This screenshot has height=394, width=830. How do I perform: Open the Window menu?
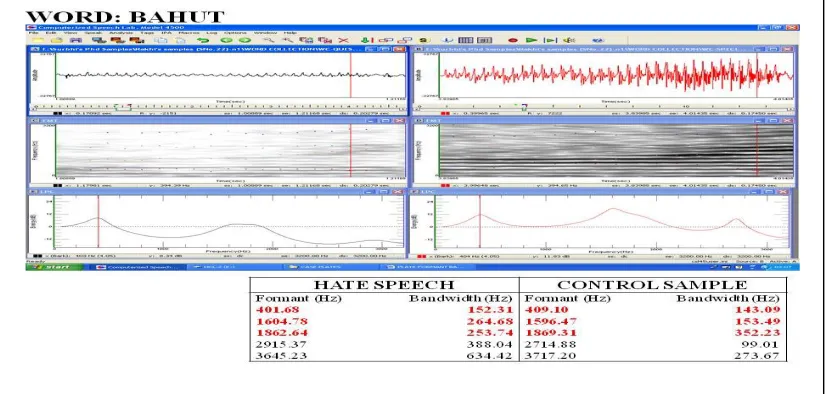point(265,33)
